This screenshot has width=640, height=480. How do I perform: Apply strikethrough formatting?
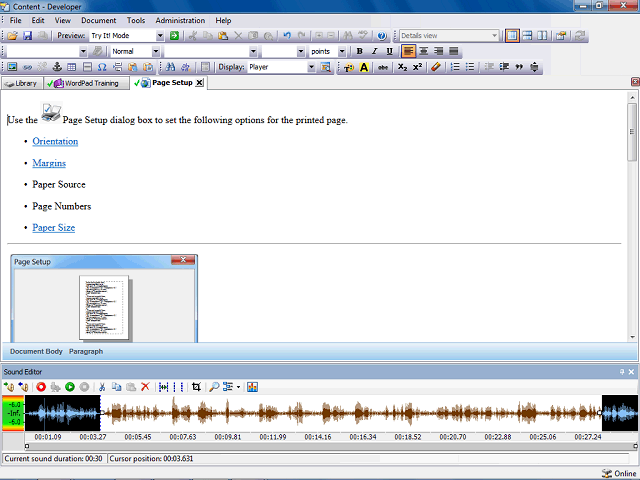382,67
